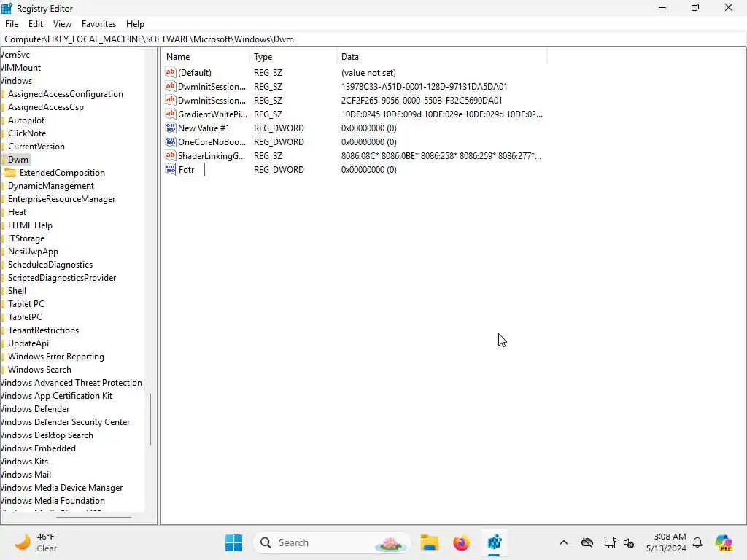747x560 pixels.
Task: Click the muted volume tray icon
Action: pyautogui.click(x=629, y=542)
